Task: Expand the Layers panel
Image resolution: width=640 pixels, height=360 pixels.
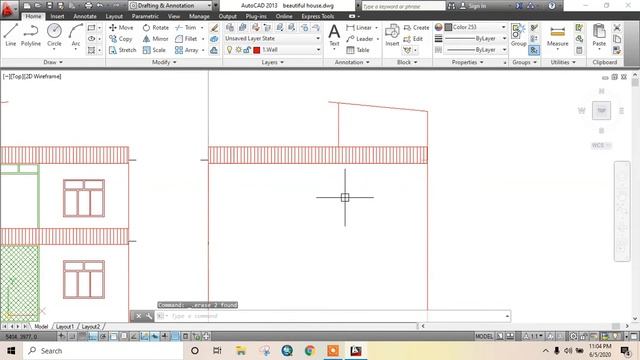Action: 272,62
